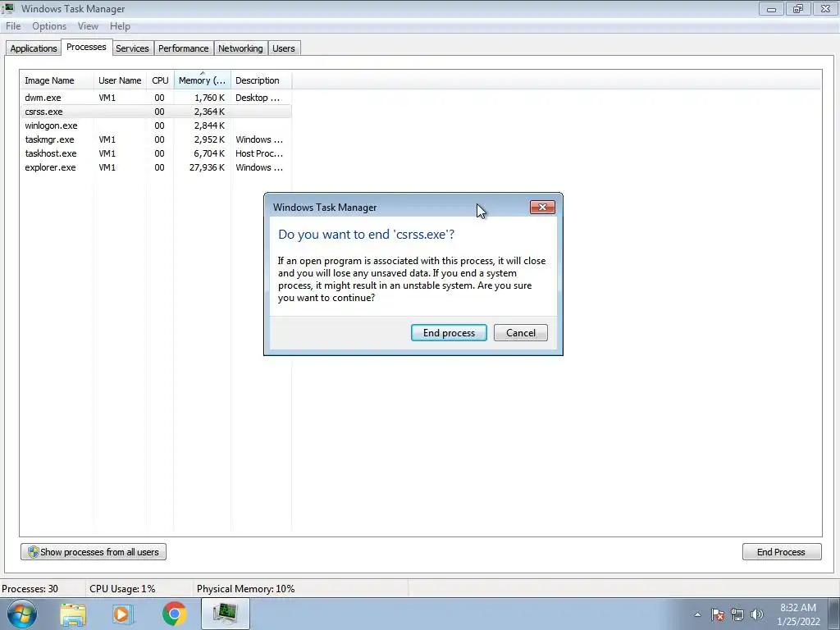Restore down the Task Manager window
840x630 pixels.
[x=798, y=8]
